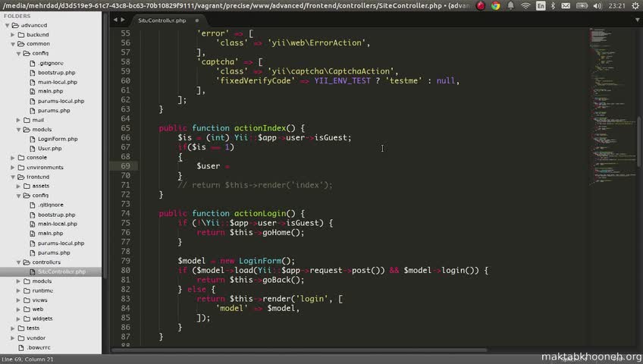Open the tab list dropdown arrow
Image resolution: width=643 pixels, height=364 pixels.
pyautogui.click(x=637, y=20)
